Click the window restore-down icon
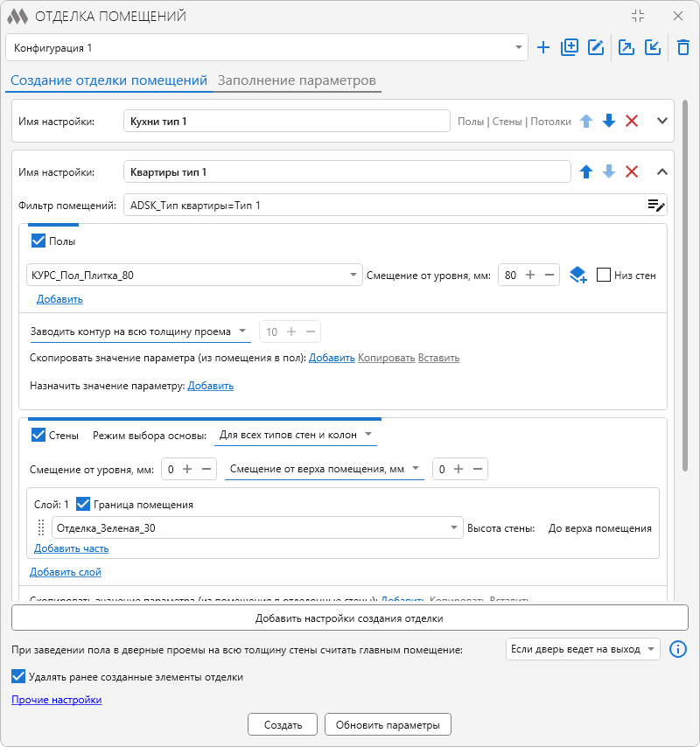 coord(638,16)
